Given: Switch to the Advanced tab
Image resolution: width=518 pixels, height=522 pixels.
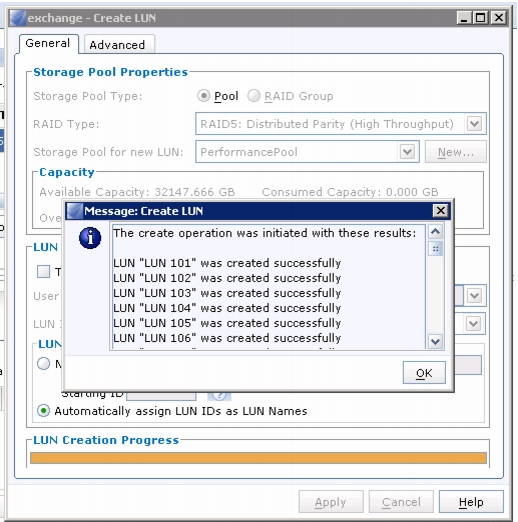Looking at the screenshot, I should tap(117, 45).
